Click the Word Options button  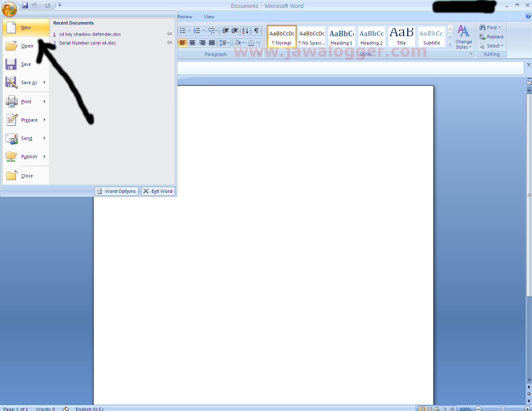117,191
